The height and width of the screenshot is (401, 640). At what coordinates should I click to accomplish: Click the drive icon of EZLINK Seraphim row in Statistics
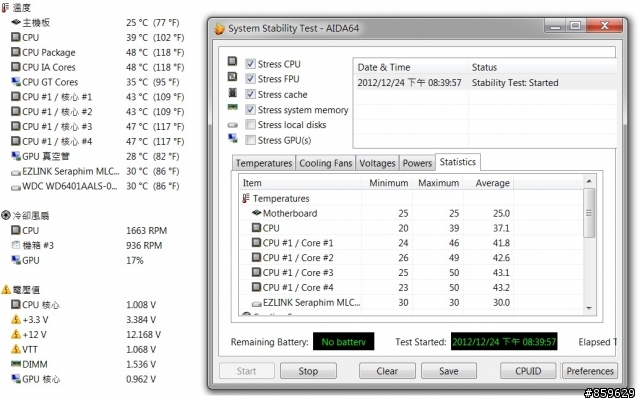257,303
